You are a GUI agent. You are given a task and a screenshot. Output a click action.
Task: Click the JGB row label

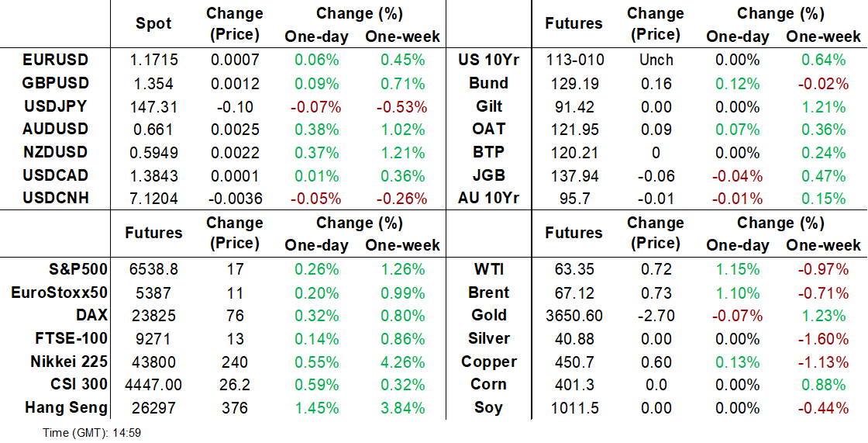coord(489,176)
